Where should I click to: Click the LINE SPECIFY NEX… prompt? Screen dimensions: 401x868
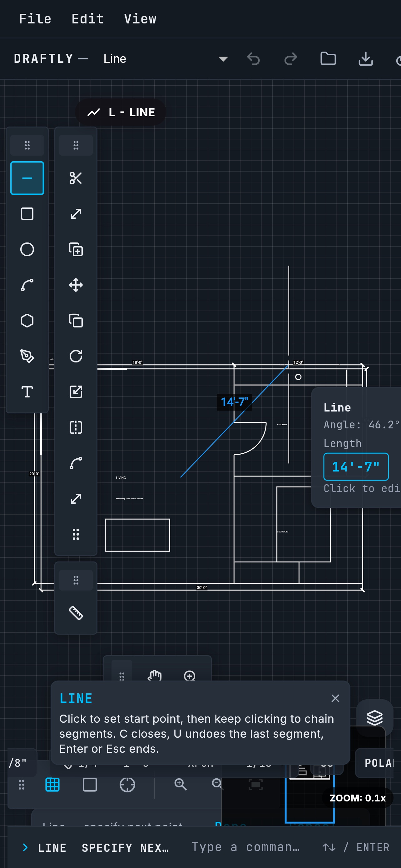coord(103,847)
